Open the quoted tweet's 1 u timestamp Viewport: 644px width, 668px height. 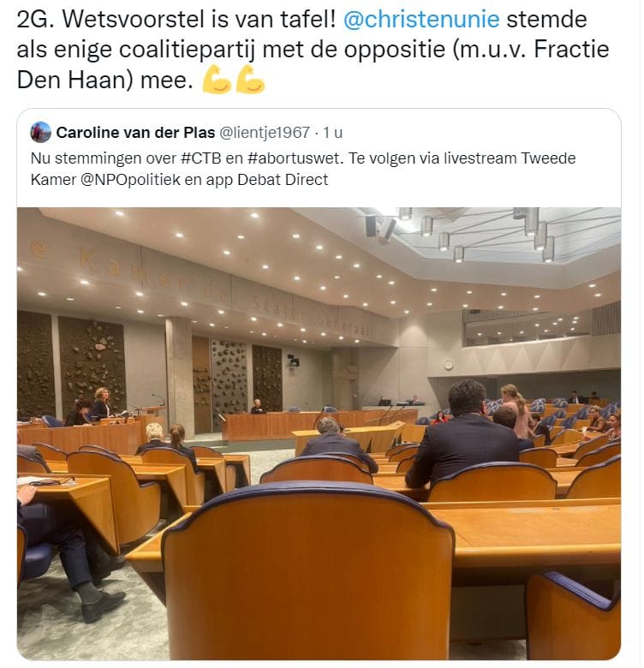332,133
